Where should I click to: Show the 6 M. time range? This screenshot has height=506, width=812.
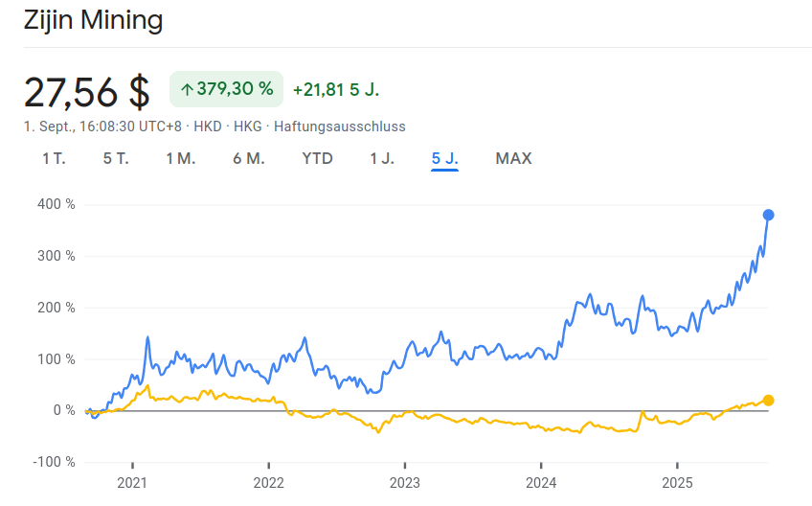[248, 158]
